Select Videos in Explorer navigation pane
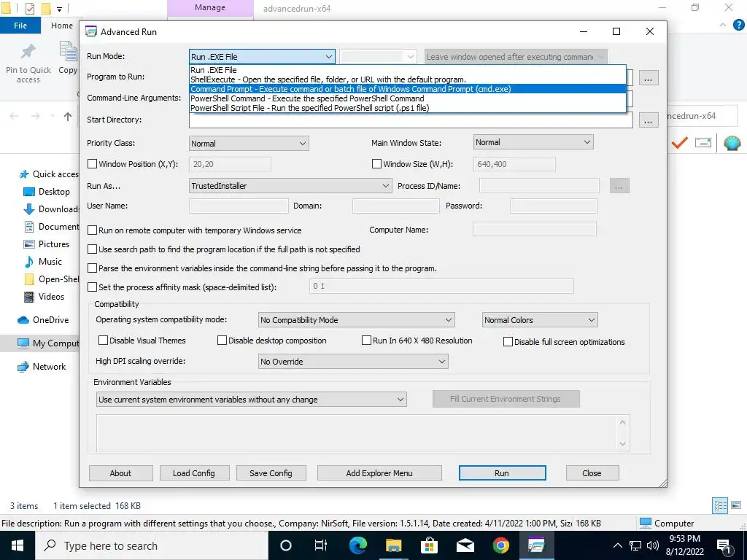Image resolution: width=747 pixels, height=560 pixels. pyautogui.click(x=51, y=296)
